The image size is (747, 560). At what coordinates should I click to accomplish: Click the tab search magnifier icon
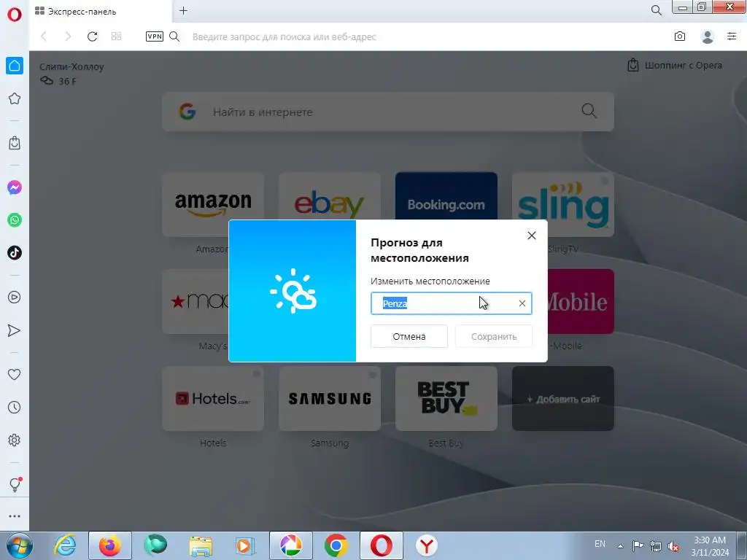click(x=656, y=10)
